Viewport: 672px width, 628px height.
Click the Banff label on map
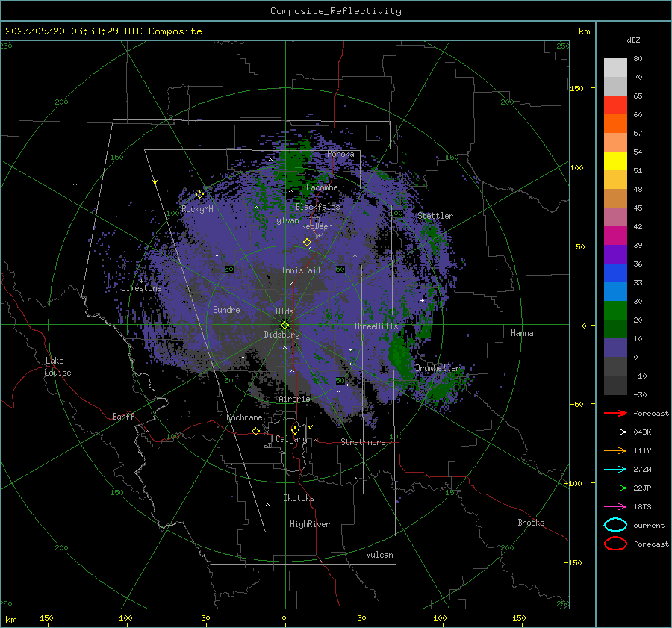tap(123, 416)
